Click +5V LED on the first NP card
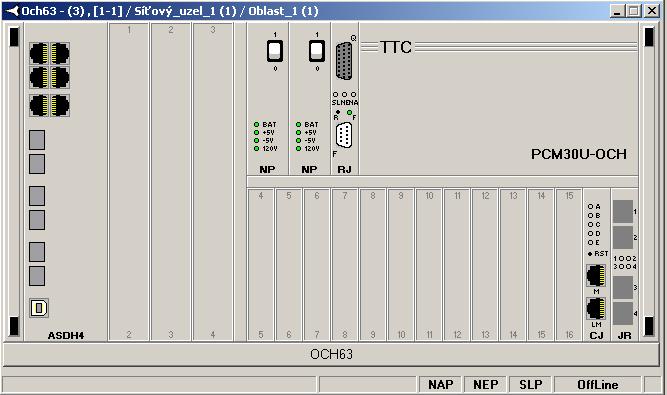 point(257,132)
